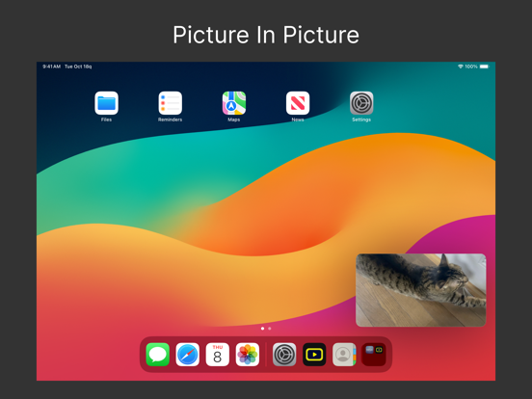
Task: Open the Reminders app
Action: (170, 103)
